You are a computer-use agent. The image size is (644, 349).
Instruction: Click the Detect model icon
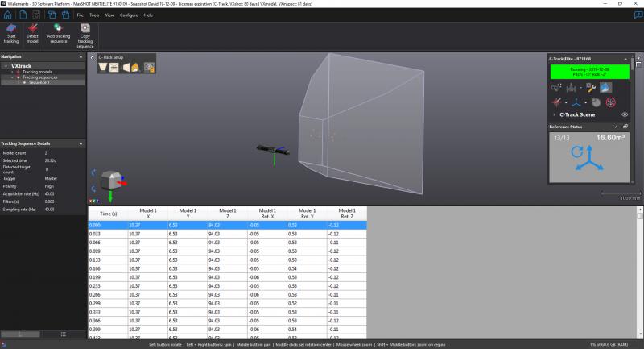click(x=32, y=34)
